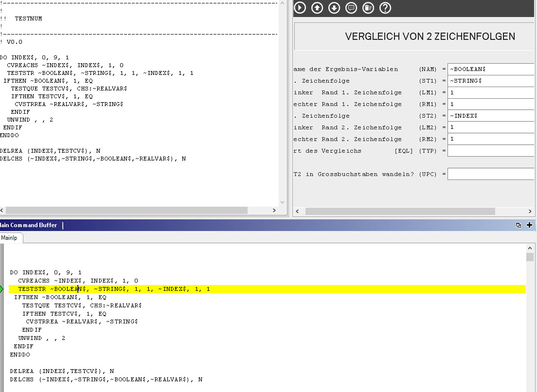Click the DELREA line in command buffer

coord(62,371)
